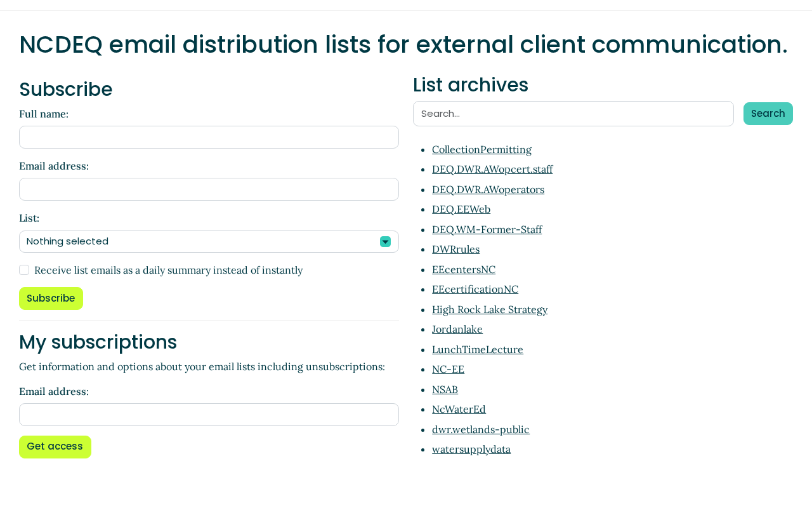Click the Subscribe button
The width and height of the screenshot is (812, 508).
[x=51, y=298]
